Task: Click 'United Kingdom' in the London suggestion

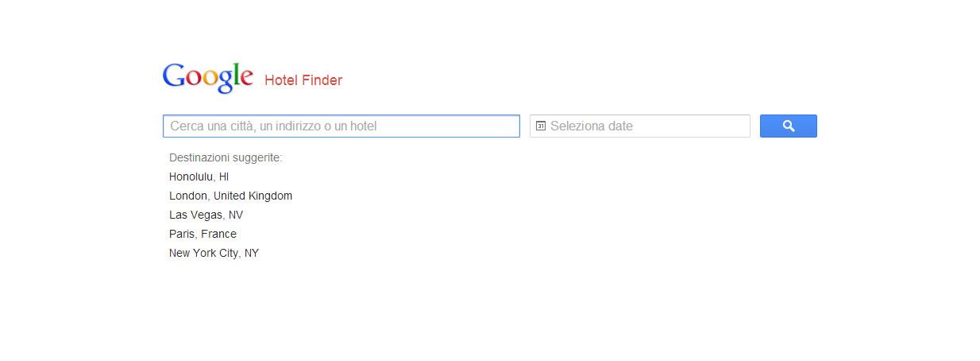Action: point(253,196)
